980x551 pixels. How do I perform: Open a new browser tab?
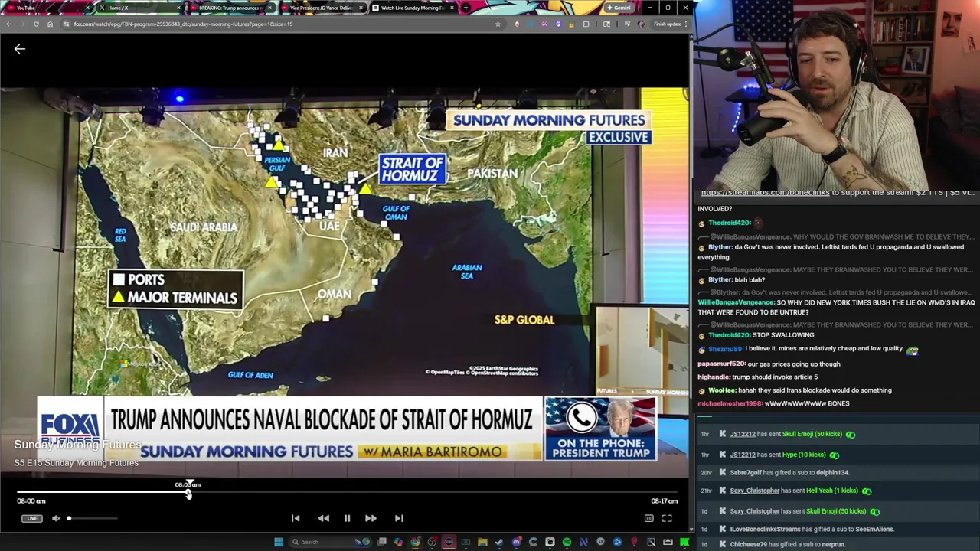(465, 8)
